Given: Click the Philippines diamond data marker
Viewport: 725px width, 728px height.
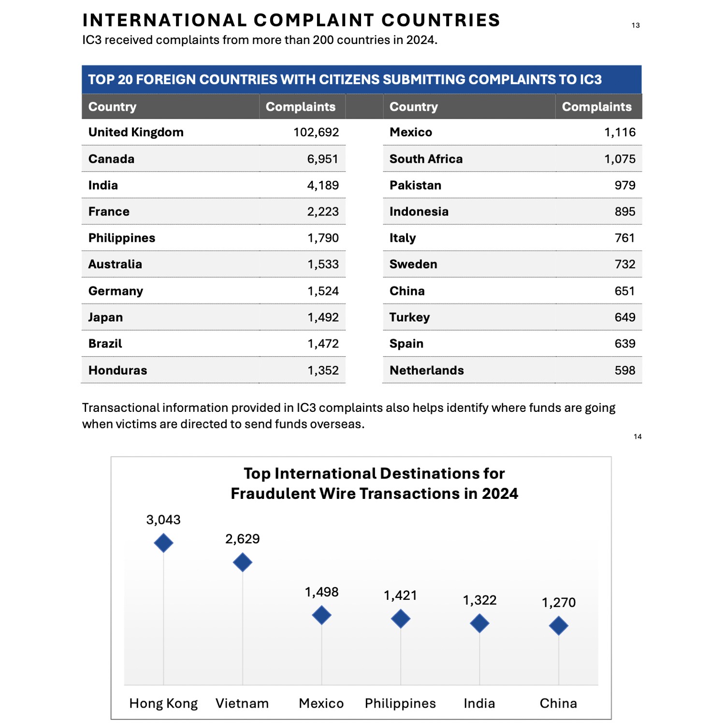Looking at the screenshot, I should (401, 619).
